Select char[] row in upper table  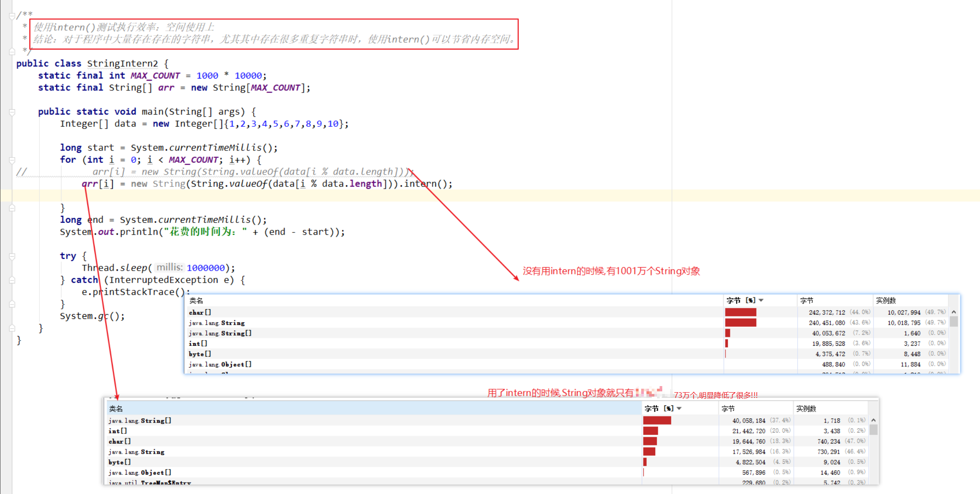click(200, 312)
